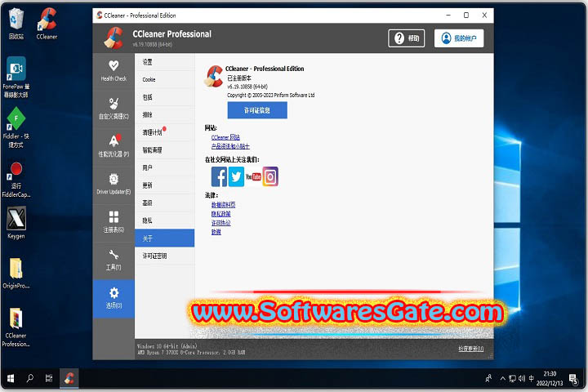Open Driver Updater in the sidebar
The image size is (588, 392).
[114, 184]
